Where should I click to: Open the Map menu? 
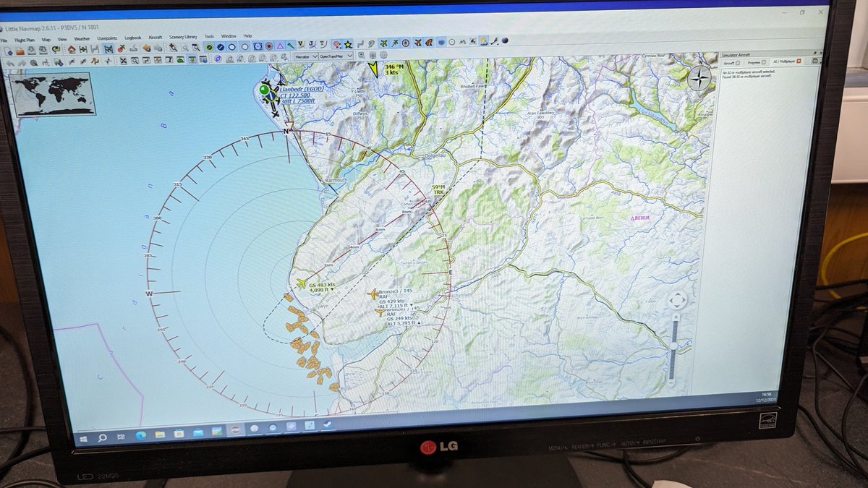[46, 40]
